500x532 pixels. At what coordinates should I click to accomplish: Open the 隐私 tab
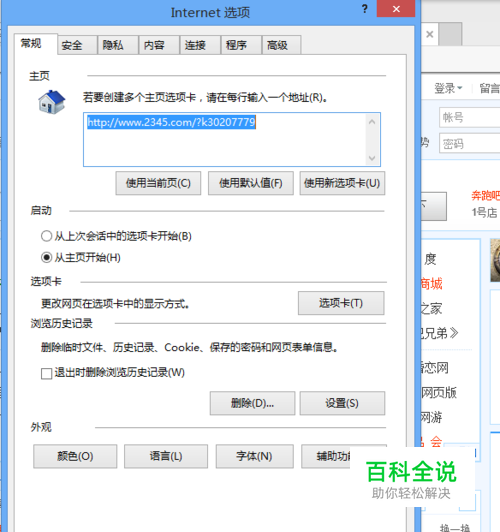click(x=118, y=45)
